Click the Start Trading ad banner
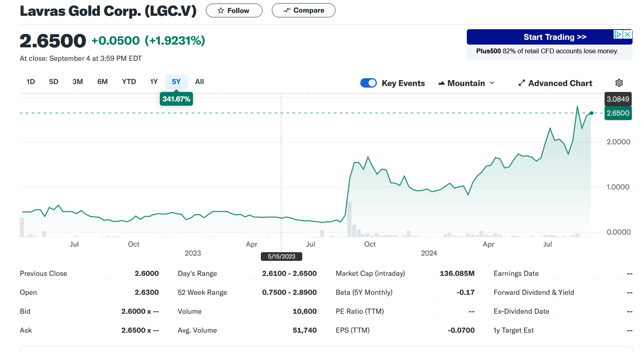The image size is (644, 352). coord(549,37)
